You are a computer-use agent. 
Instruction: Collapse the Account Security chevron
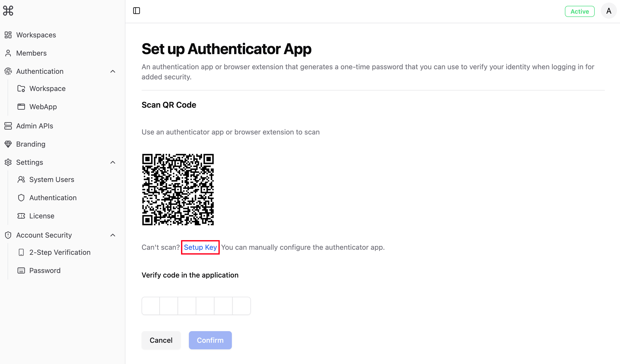113,235
